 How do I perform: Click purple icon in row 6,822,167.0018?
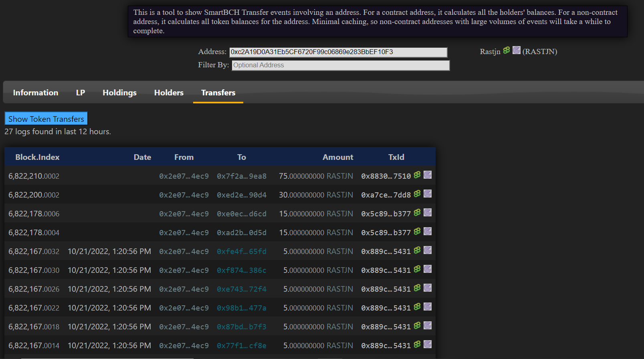(x=428, y=325)
